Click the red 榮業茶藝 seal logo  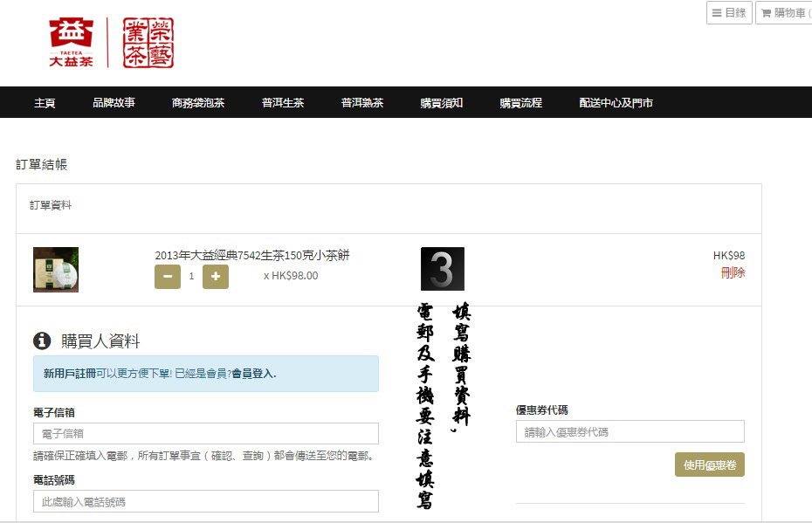[148, 43]
